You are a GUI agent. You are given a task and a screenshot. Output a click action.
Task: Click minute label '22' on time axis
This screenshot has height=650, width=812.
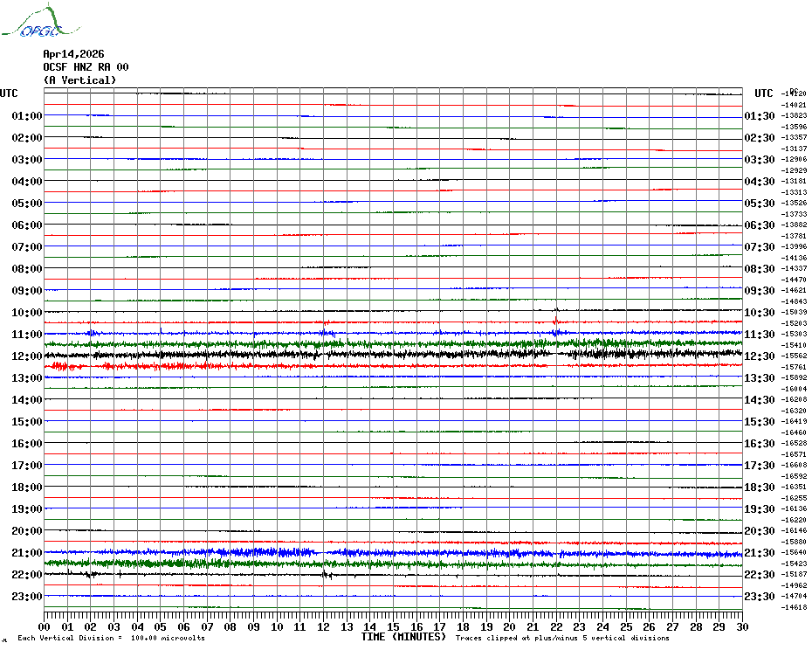(556, 626)
